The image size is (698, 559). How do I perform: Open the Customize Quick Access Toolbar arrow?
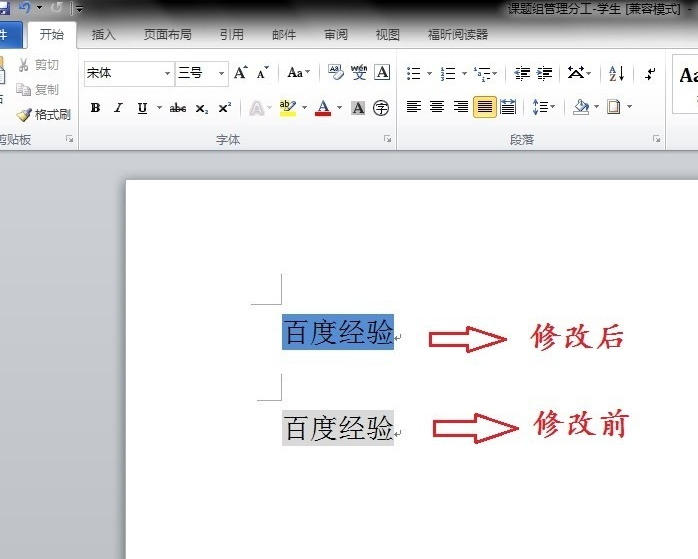click(79, 8)
